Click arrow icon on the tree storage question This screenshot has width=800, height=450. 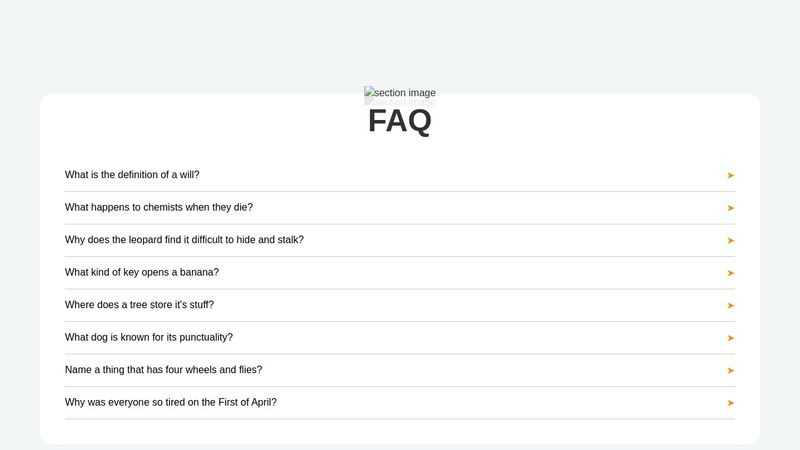[731, 306]
